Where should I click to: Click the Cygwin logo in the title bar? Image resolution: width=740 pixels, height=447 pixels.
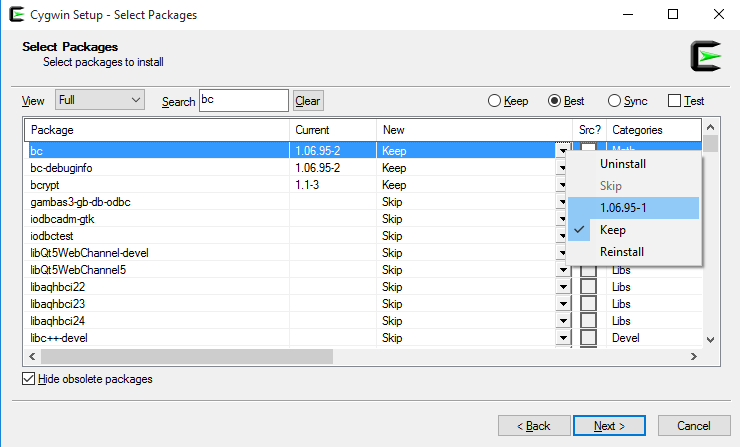pos(17,15)
